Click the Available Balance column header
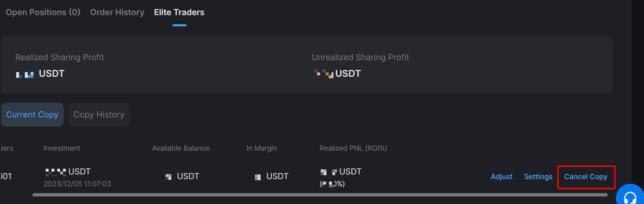Image resolution: width=644 pixels, height=204 pixels. [x=181, y=148]
